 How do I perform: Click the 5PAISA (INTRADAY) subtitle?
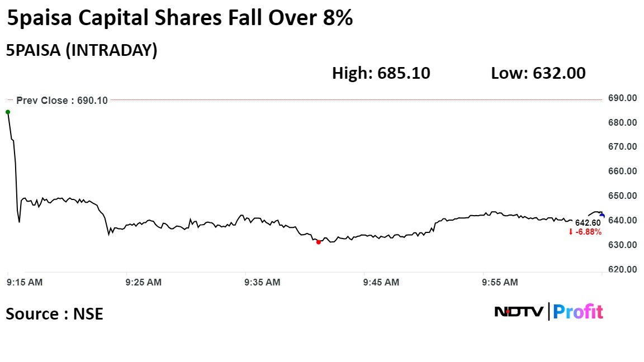pyautogui.click(x=82, y=50)
